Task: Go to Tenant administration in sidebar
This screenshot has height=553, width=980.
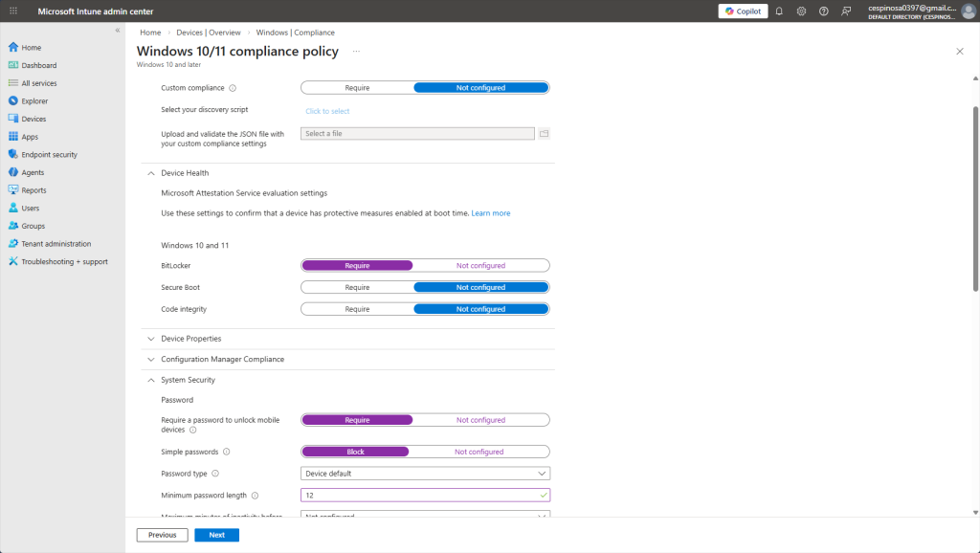Action: (x=56, y=244)
